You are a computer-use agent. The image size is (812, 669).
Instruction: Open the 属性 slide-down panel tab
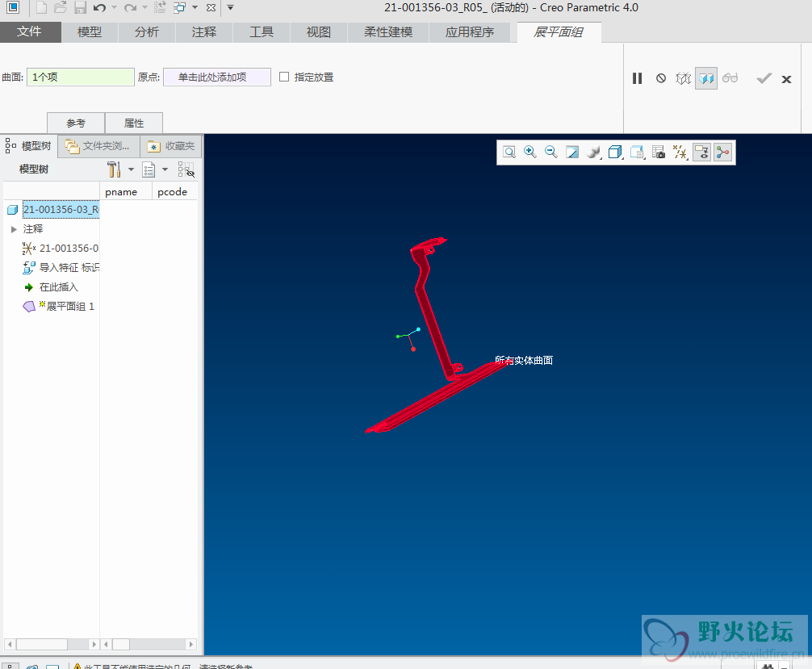134,123
